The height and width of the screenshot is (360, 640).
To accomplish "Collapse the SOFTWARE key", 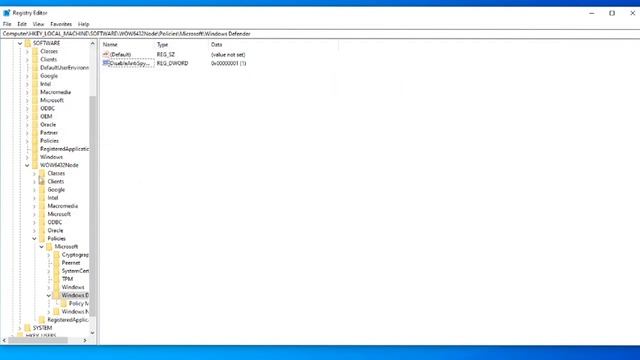I will point(20,43).
